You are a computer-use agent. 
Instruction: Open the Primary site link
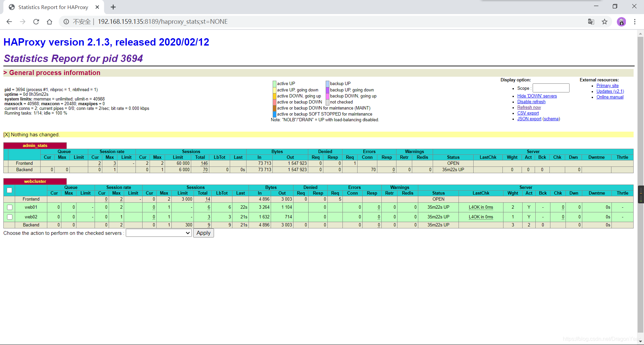click(607, 86)
